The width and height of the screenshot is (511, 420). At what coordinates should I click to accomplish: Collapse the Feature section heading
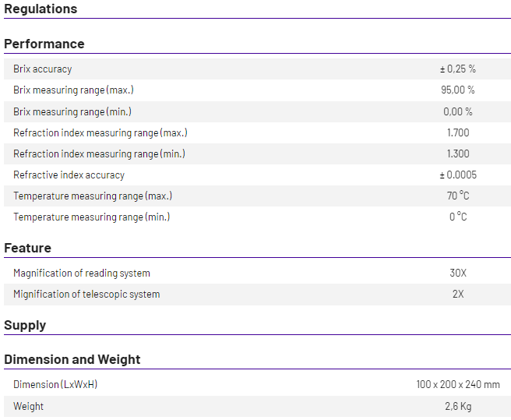[x=28, y=248]
